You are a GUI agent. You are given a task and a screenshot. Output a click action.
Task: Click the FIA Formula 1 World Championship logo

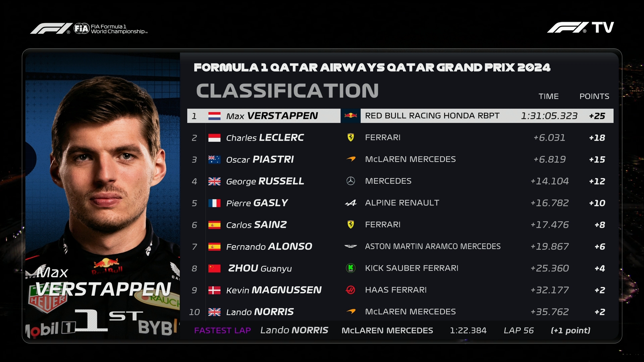[89, 28]
